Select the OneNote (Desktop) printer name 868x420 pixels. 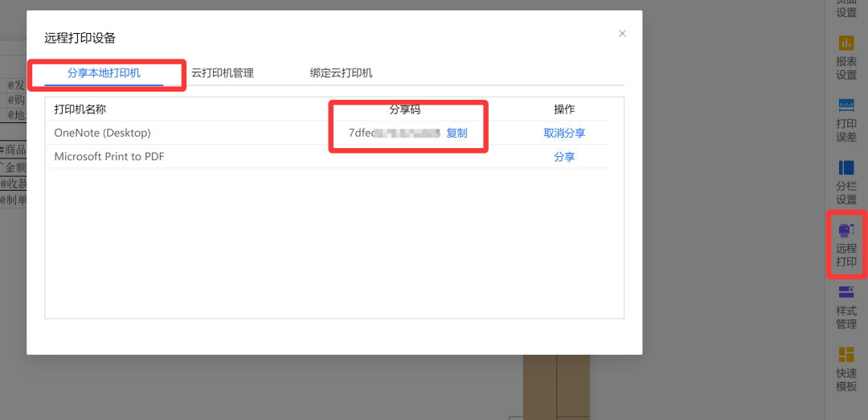pyautogui.click(x=102, y=133)
